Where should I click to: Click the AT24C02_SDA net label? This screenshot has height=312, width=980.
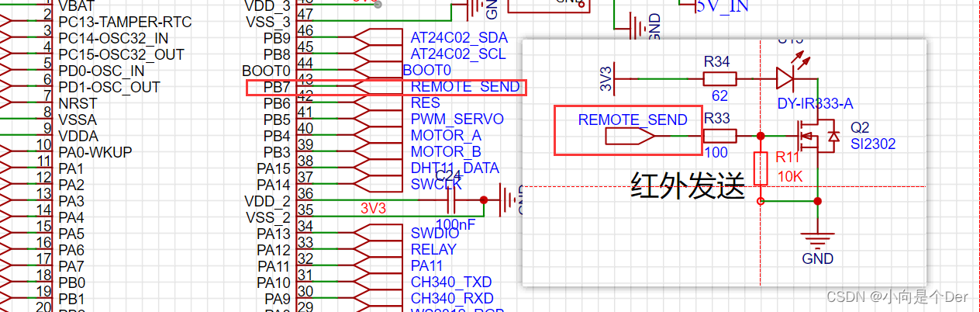(x=458, y=37)
